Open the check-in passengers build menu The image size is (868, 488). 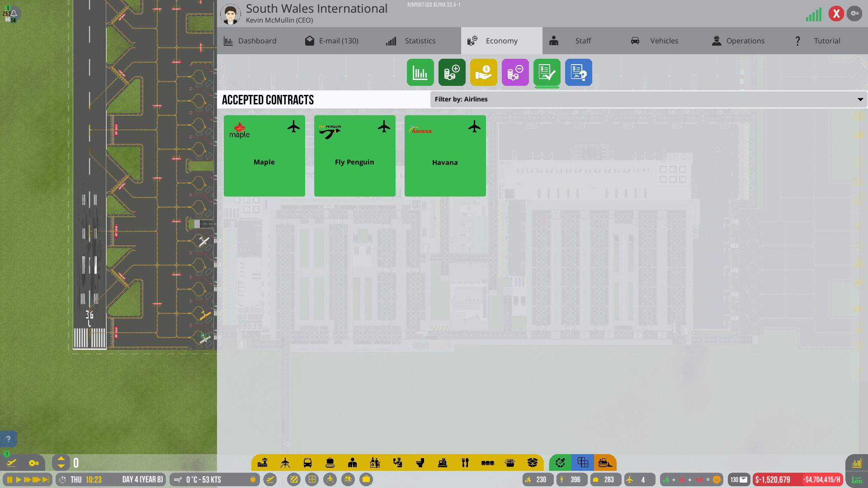375,463
